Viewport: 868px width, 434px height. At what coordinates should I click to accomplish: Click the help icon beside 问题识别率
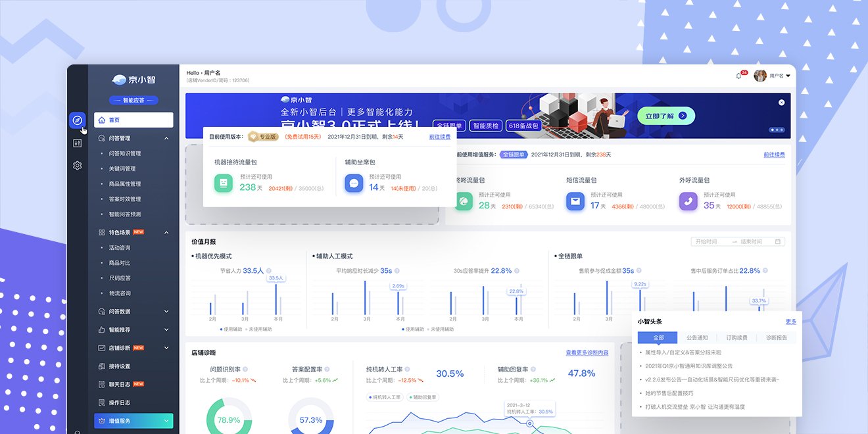245,370
